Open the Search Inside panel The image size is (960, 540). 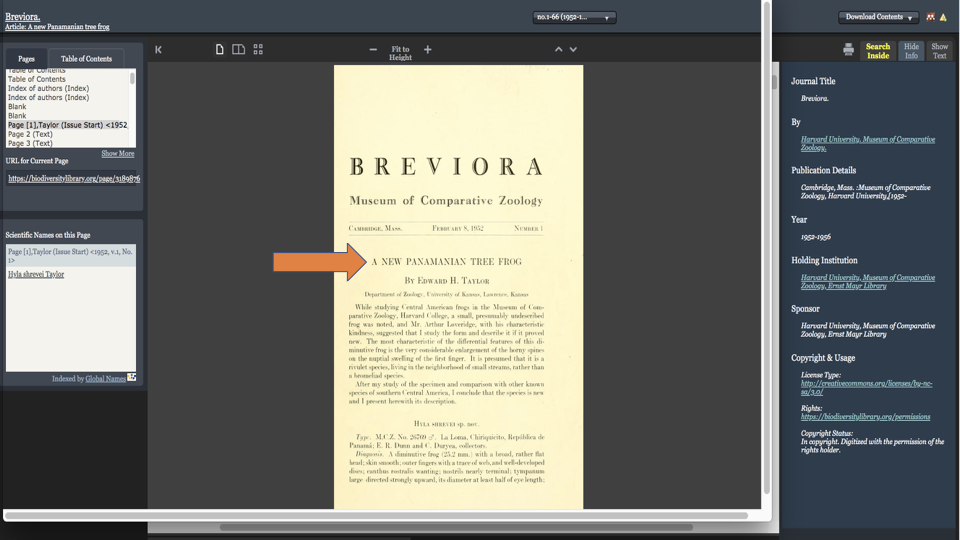[x=878, y=51]
